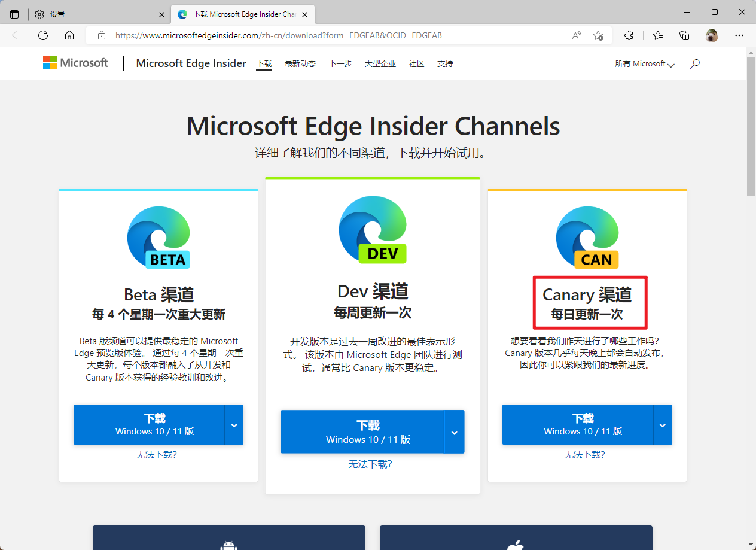Viewport: 756px width, 550px height.
Task: Open the Favorites bar star-list icon
Action: click(657, 35)
